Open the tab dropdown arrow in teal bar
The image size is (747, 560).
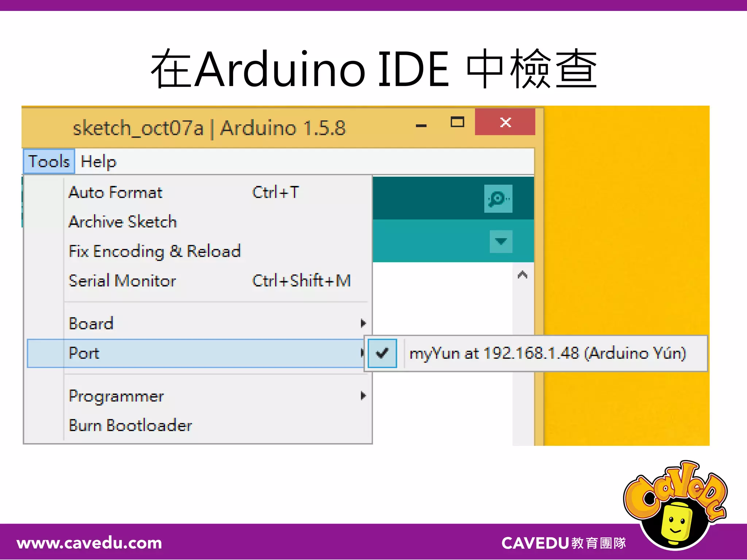[501, 241]
